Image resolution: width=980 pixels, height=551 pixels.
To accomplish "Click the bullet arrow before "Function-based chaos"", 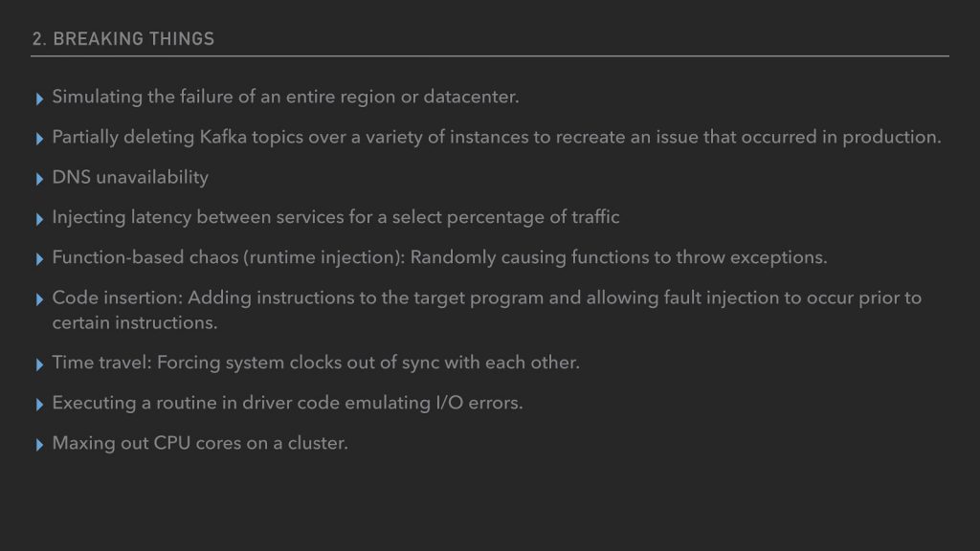I will (39, 259).
